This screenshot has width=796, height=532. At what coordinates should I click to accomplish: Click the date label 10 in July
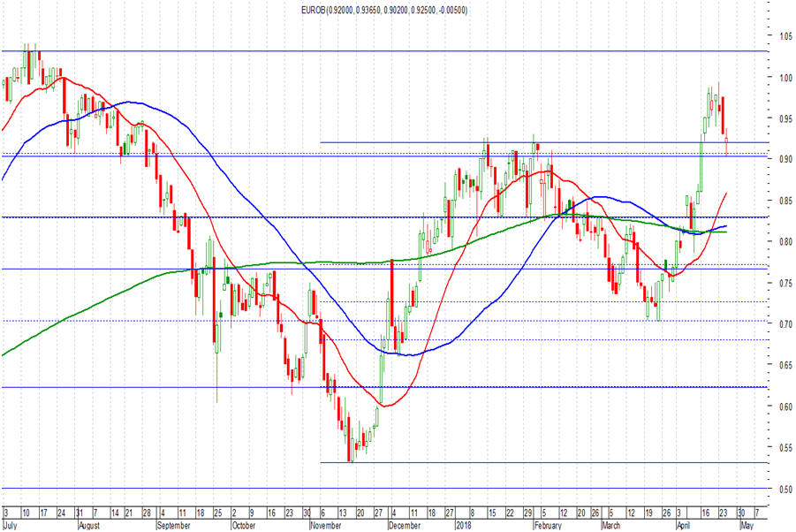[x=26, y=513]
